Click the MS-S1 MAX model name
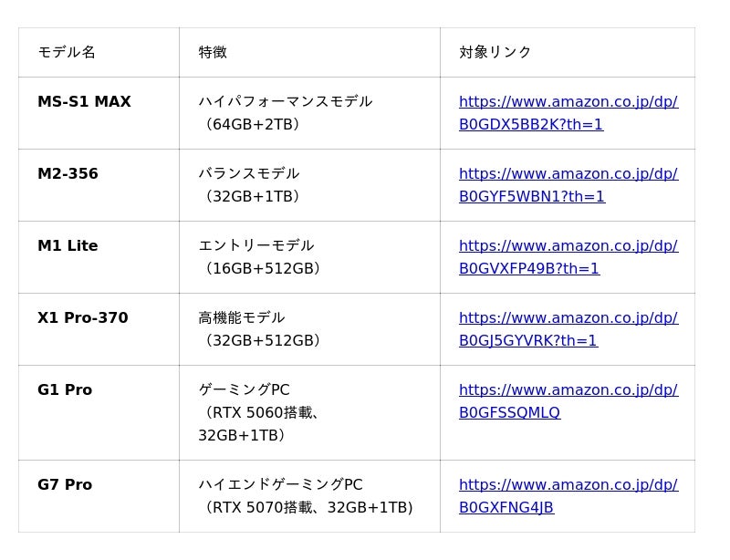Screen dimensions: 730x560 click(84, 101)
